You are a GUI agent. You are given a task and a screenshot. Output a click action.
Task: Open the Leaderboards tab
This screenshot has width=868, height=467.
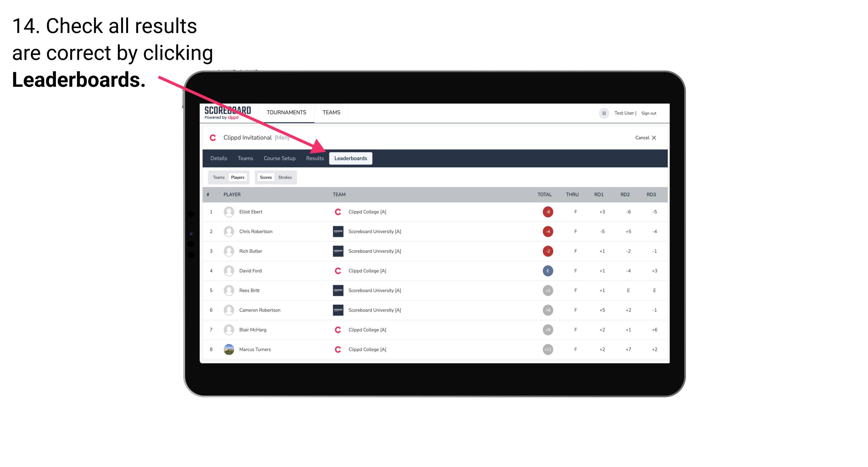coord(351,158)
